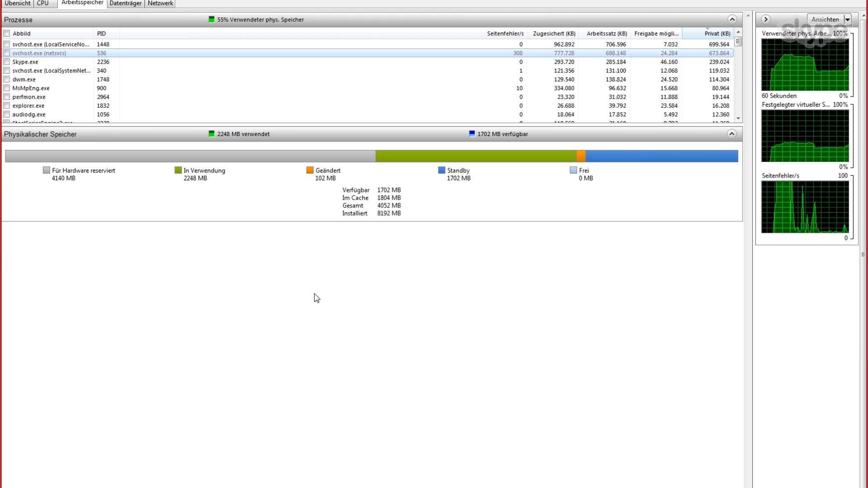Check the Skype.exe process checkbox
Viewport: 868px width, 488px height.
[x=7, y=62]
